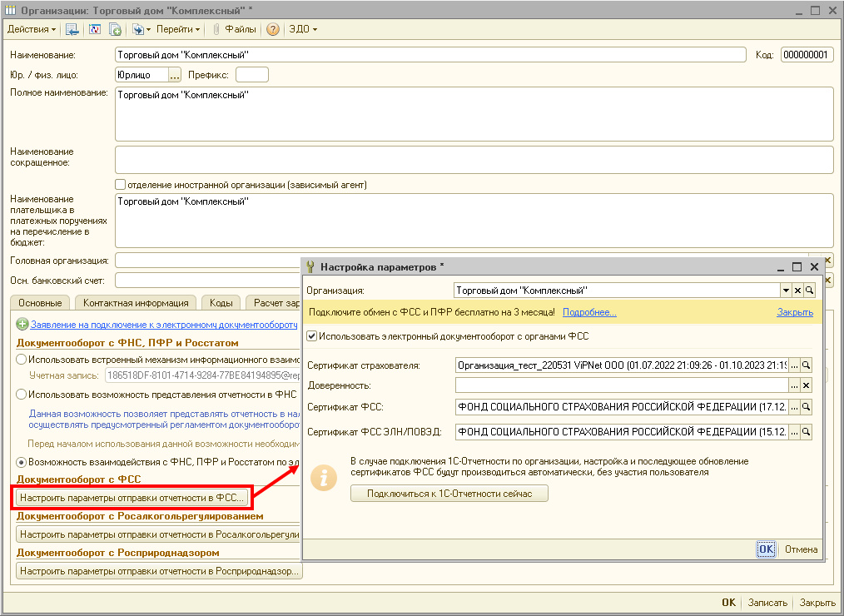Clear the Доверенность field with X
Image resolution: width=844 pixels, height=616 pixels.
point(806,386)
